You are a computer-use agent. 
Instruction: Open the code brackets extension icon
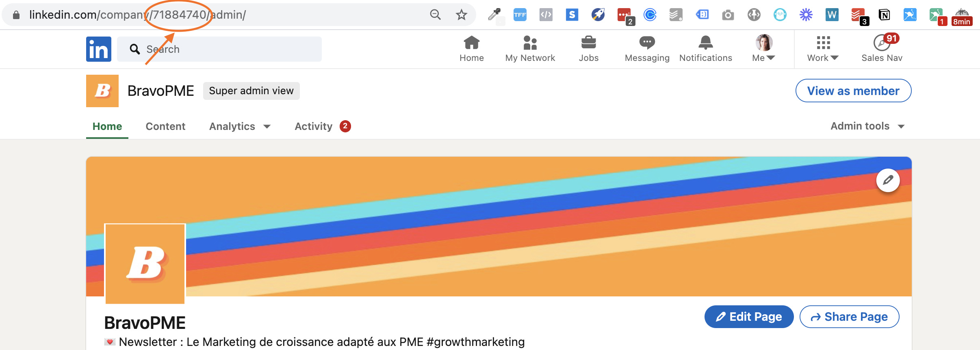point(546,15)
